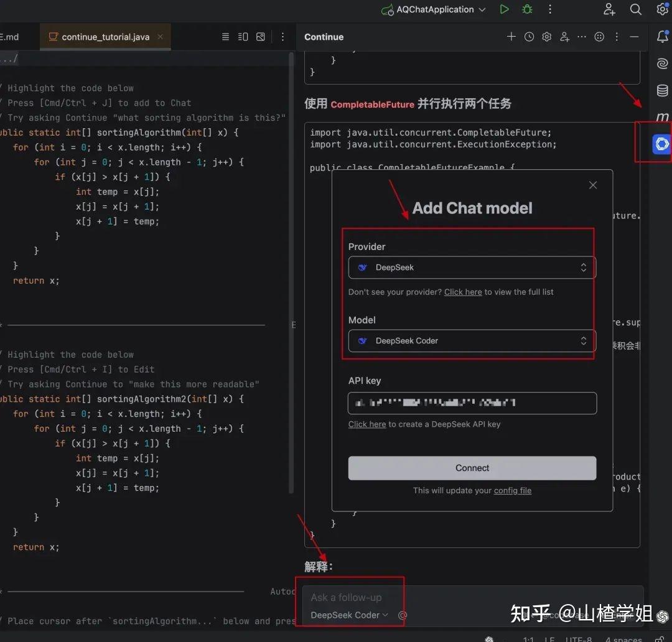Open the Model dropdown showing DeepSeek Coder
Image resolution: width=672 pixels, height=642 pixels.
point(471,341)
